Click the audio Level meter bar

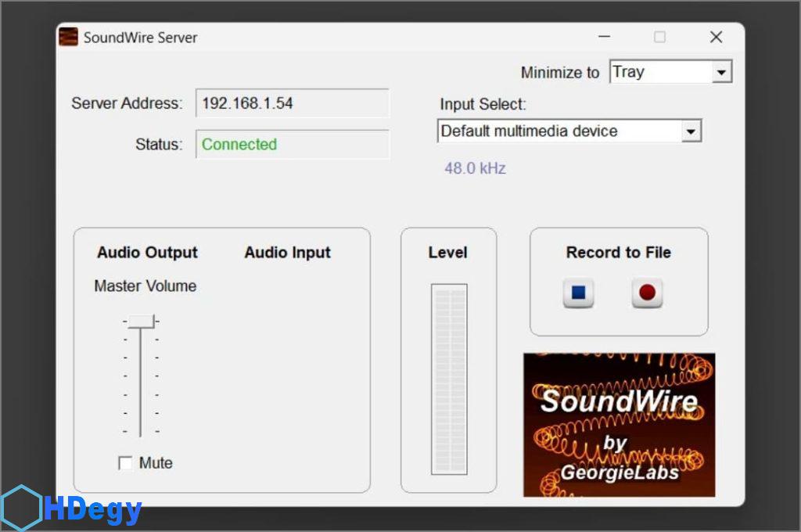click(449, 379)
